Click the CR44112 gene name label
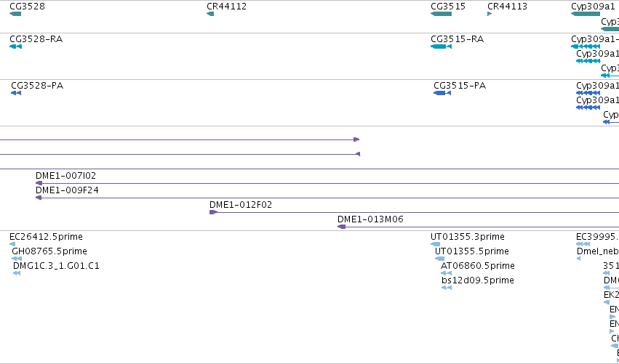The height and width of the screenshot is (364, 619). pos(227,7)
